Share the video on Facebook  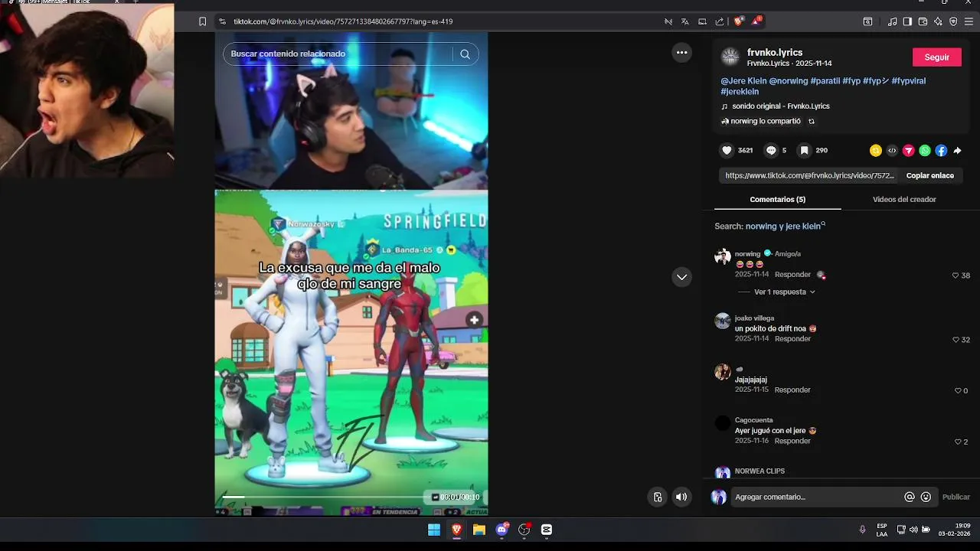(941, 151)
